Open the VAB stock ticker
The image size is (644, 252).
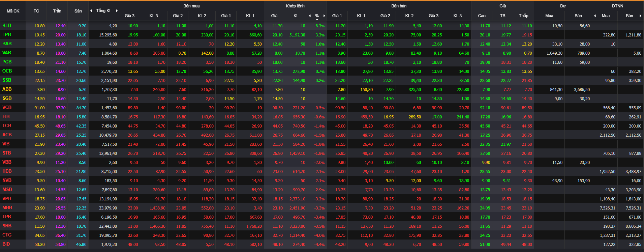click(7, 53)
